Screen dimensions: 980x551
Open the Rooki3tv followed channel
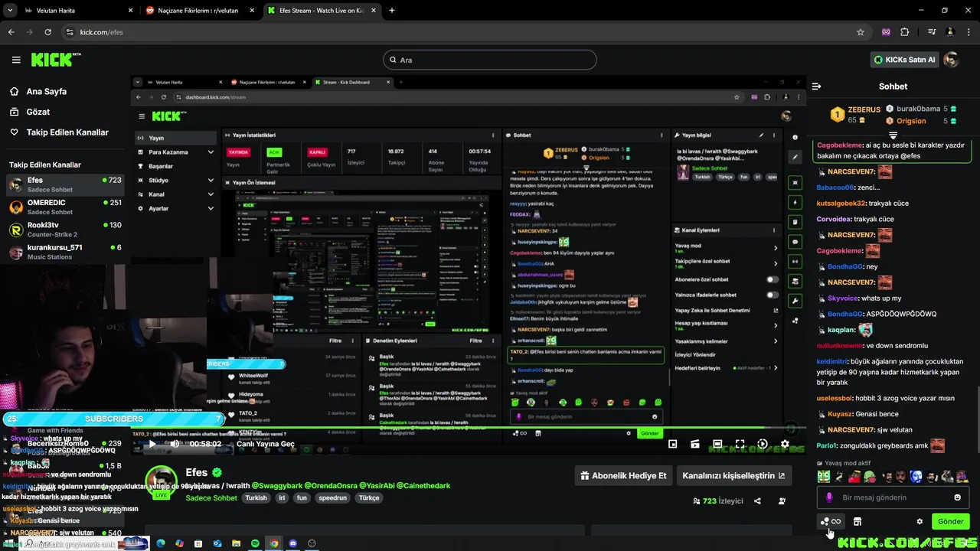coord(64,230)
